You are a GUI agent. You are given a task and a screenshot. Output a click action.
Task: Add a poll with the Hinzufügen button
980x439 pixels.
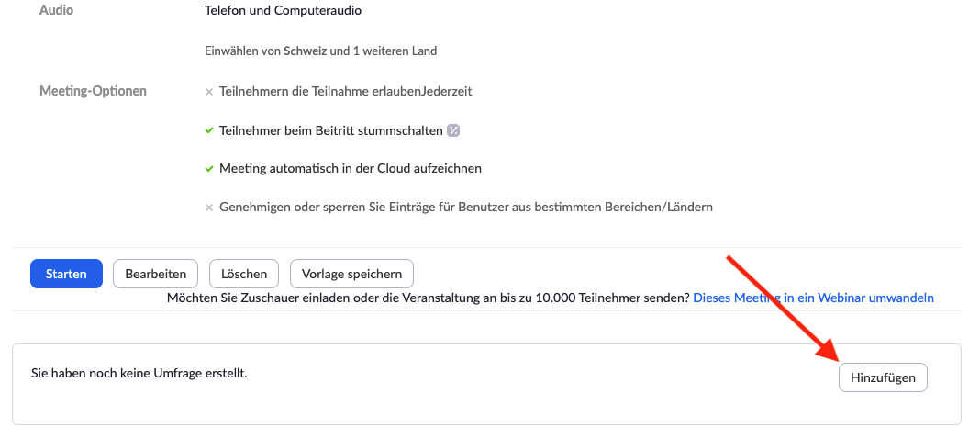point(883,377)
